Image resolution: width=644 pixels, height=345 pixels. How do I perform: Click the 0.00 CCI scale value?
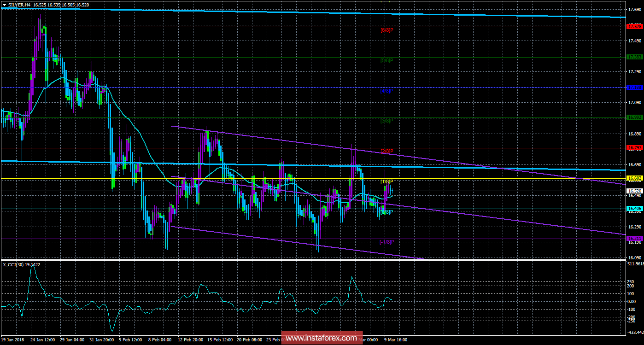[x=632, y=301]
